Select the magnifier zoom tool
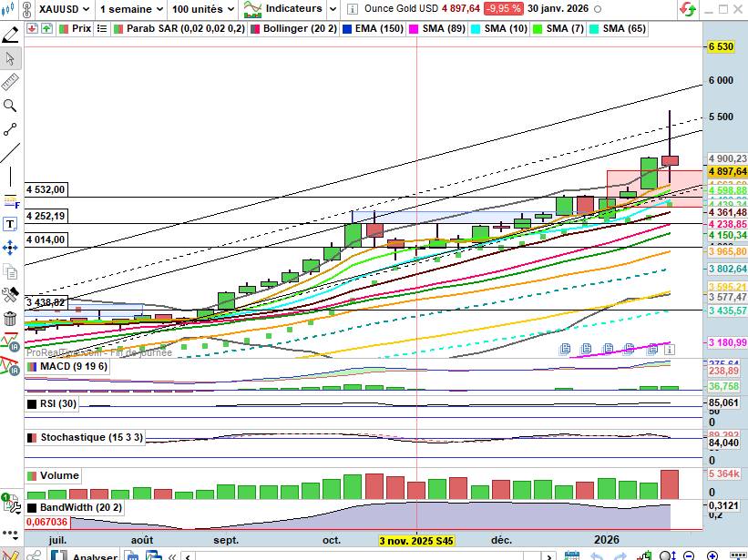Screen dimensions: 748x560 pos(10,106)
